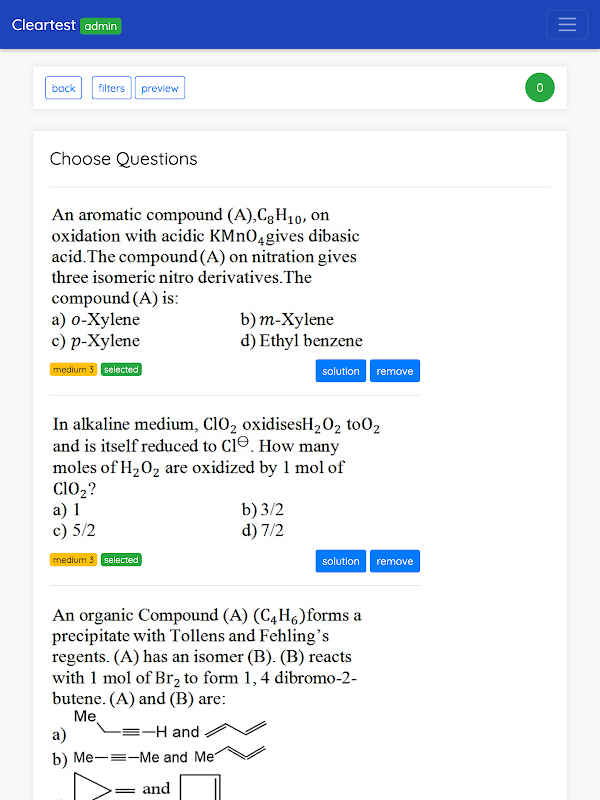
Task: Click the selected badge on first question
Action: pyautogui.click(x=121, y=369)
